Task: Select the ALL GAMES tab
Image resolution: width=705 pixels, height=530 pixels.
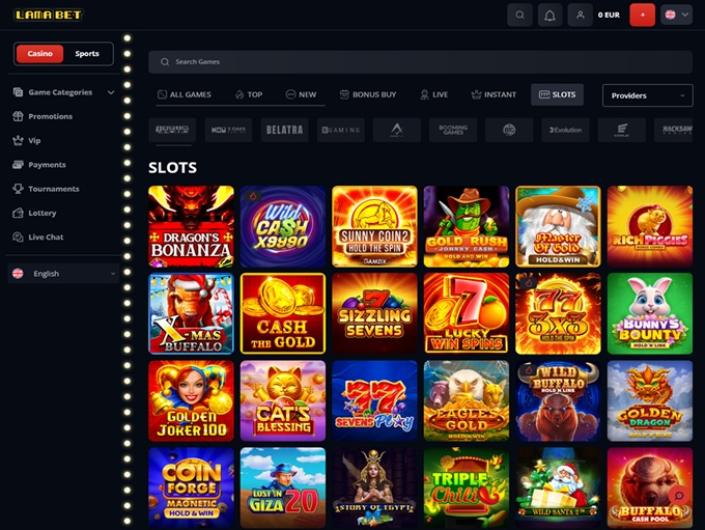Action: pos(184,94)
